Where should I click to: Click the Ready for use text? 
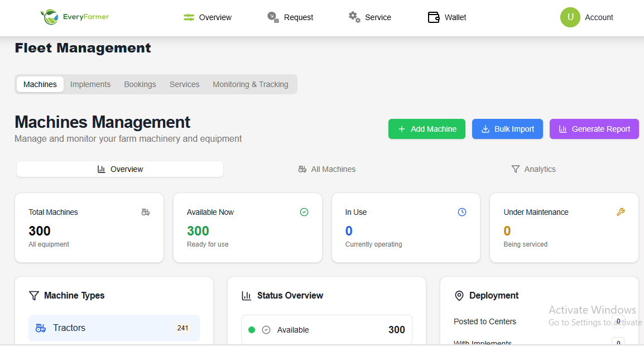point(208,244)
